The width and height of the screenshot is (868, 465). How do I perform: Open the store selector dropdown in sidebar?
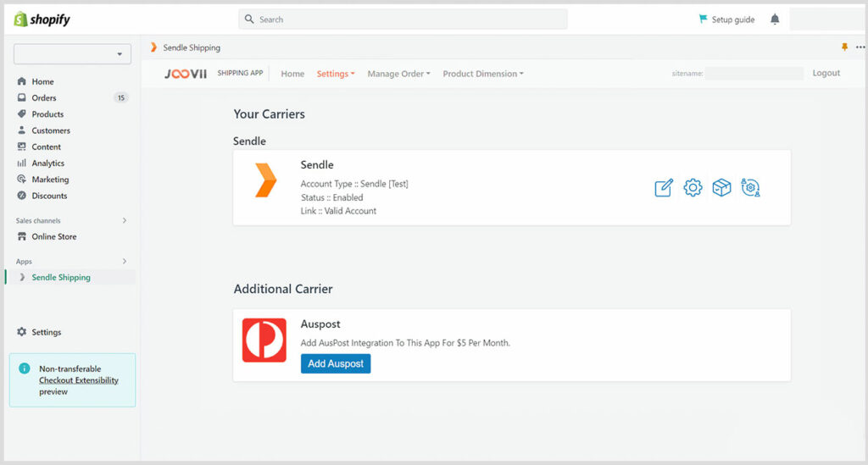click(73, 54)
